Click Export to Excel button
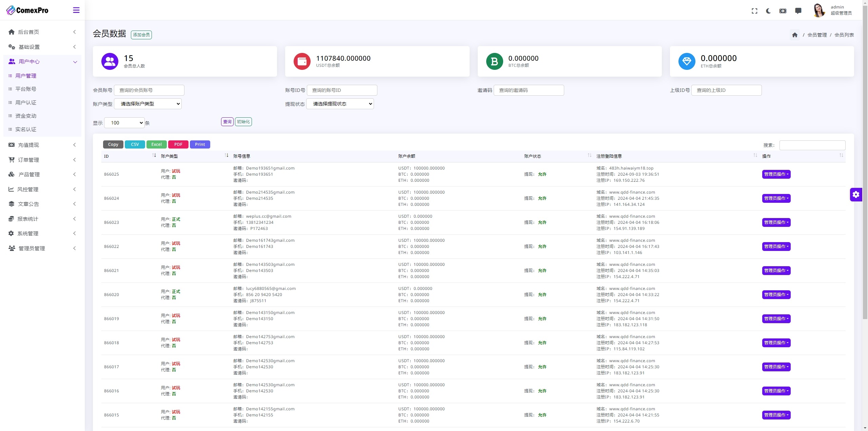This screenshot has height=431, width=868. tap(156, 144)
